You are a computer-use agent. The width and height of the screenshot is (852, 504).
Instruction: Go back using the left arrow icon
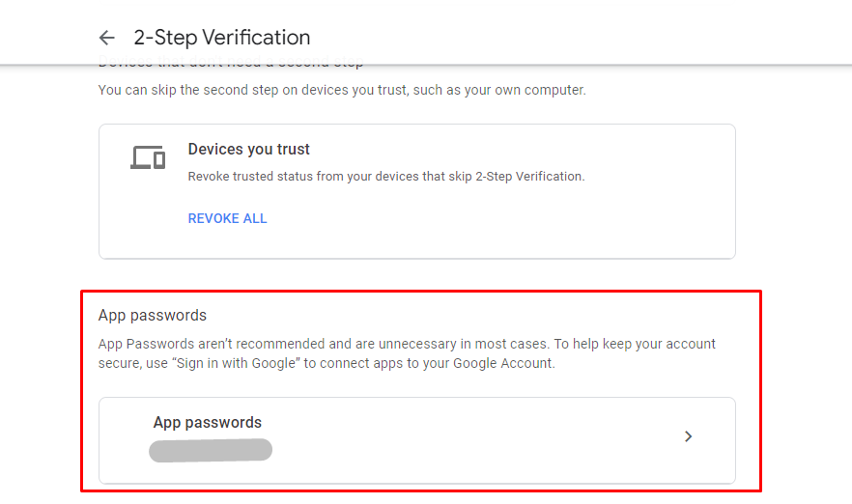coord(106,38)
